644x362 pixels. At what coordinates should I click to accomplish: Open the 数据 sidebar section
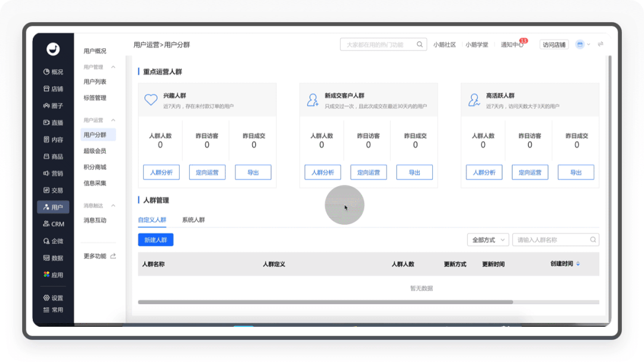[x=53, y=258]
